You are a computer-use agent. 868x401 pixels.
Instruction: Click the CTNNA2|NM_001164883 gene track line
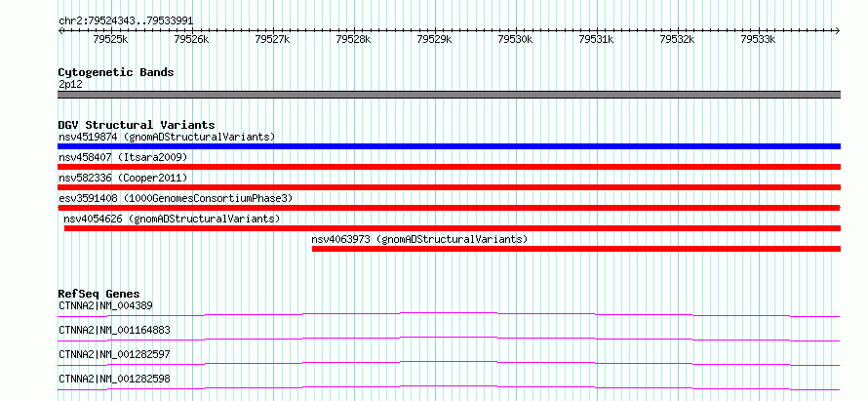449,339
